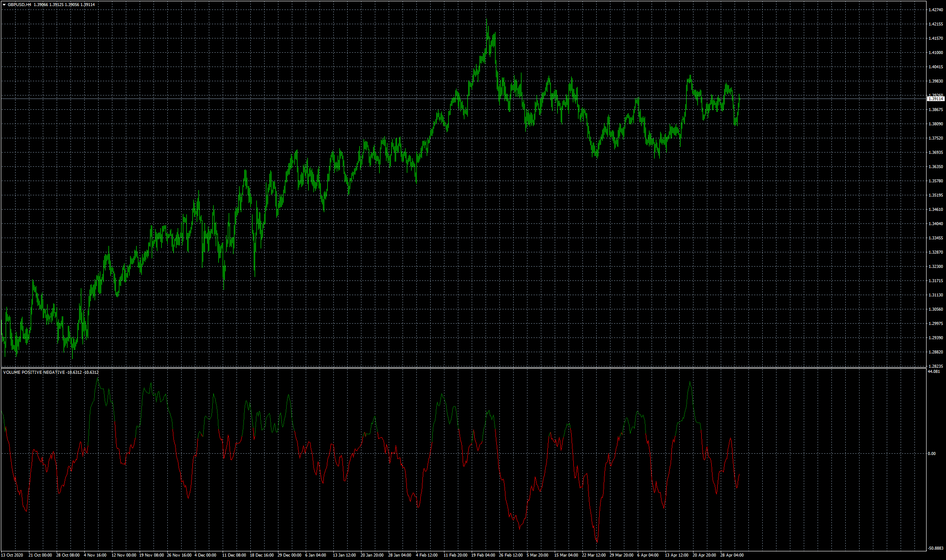Click the 13 Apr 12:00 time label
Viewport: 946px width, 560px height.
[677, 555]
